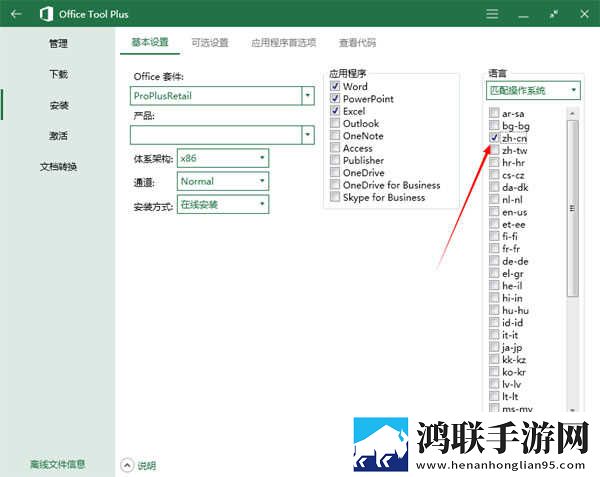
Task: Go back with the arrow icon
Action: pyautogui.click(x=16, y=14)
